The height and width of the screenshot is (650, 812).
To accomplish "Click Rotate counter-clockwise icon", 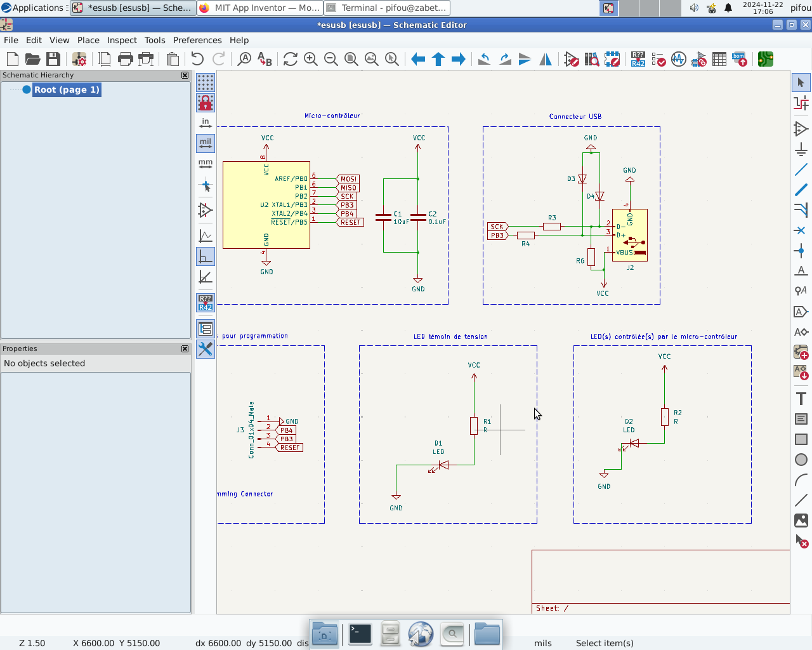I will click(485, 59).
